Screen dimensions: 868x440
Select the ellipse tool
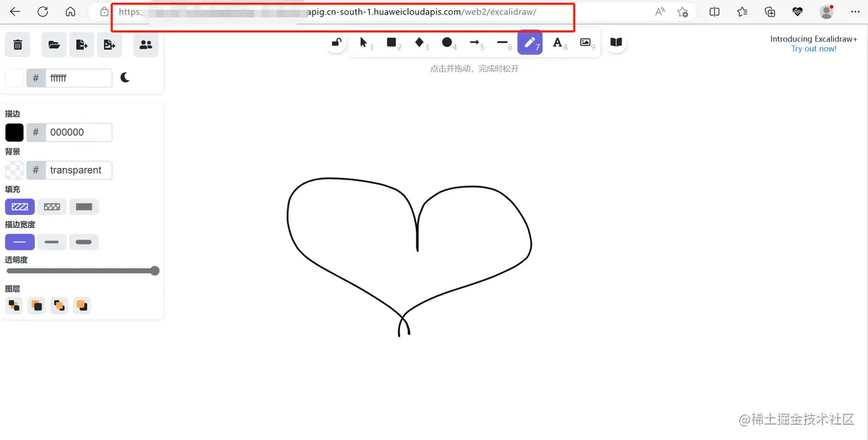point(447,43)
